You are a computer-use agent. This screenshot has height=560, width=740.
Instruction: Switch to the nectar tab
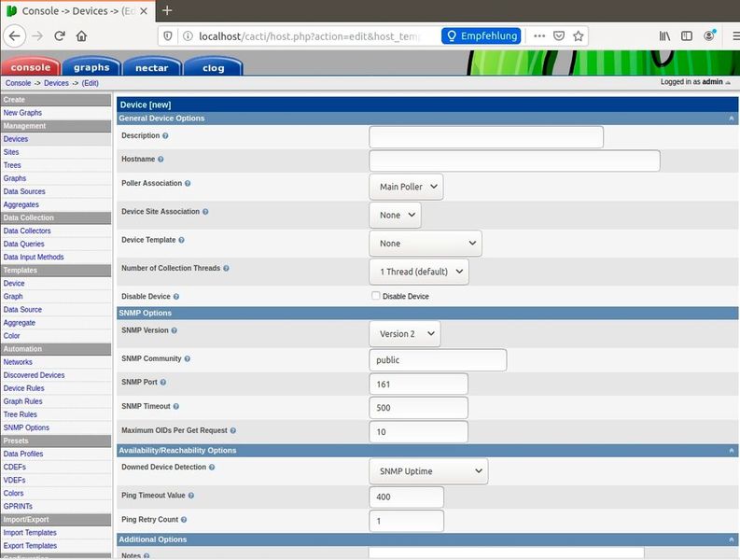151,67
